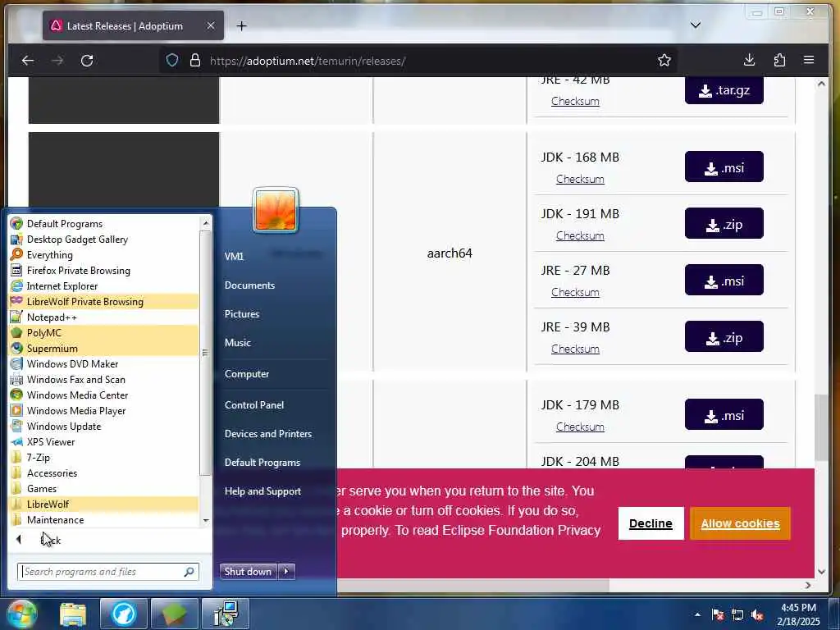Open Default Programs in the programs list
The image size is (840, 630).
[x=64, y=223]
